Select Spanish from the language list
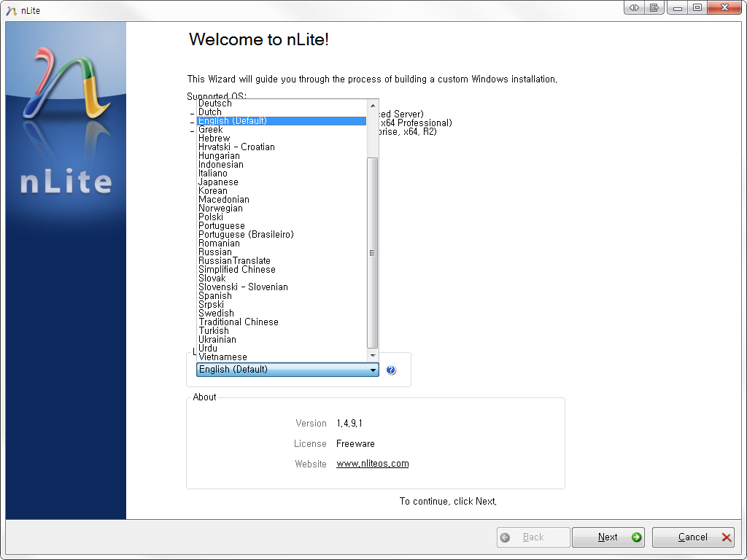Viewport: 747px width, 560px height. 282,296
